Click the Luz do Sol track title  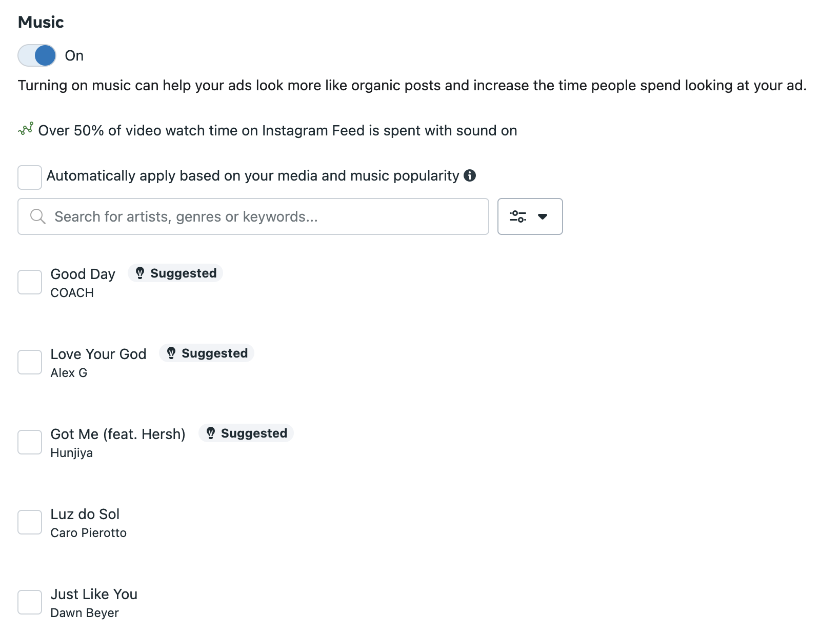[85, 514]
